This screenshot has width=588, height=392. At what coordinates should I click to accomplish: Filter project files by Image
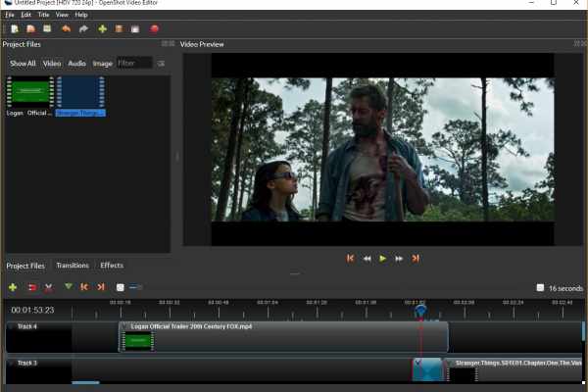(102, 64)
